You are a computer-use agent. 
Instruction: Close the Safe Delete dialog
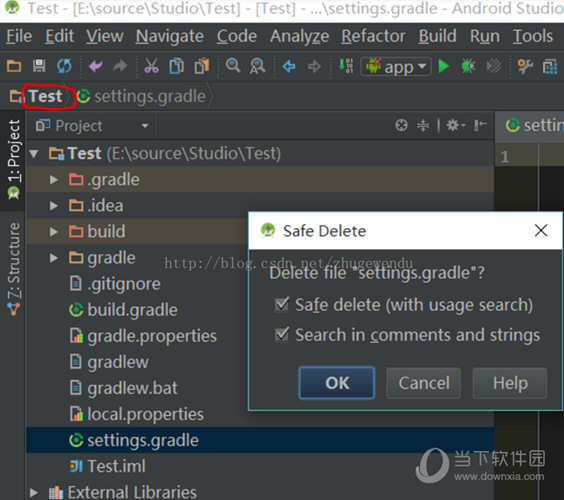(x=541, y=231)
